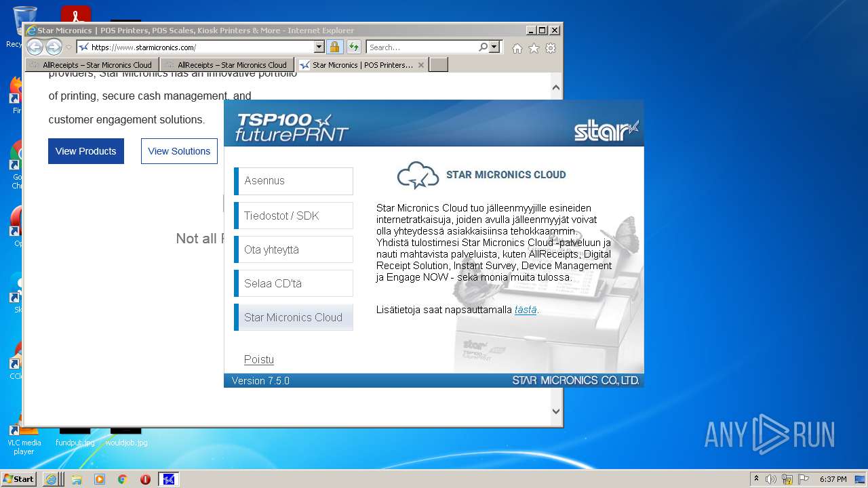Screen dimensions: 868x488
Task: Click the refresh page icon
Action: [354, 47]
